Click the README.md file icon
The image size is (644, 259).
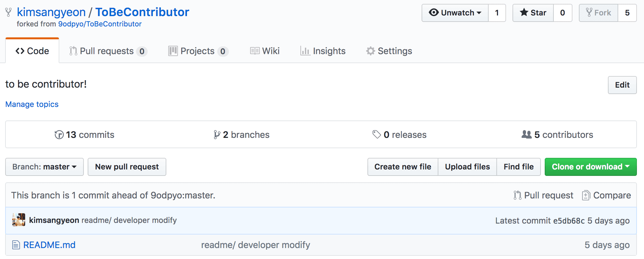16,245
